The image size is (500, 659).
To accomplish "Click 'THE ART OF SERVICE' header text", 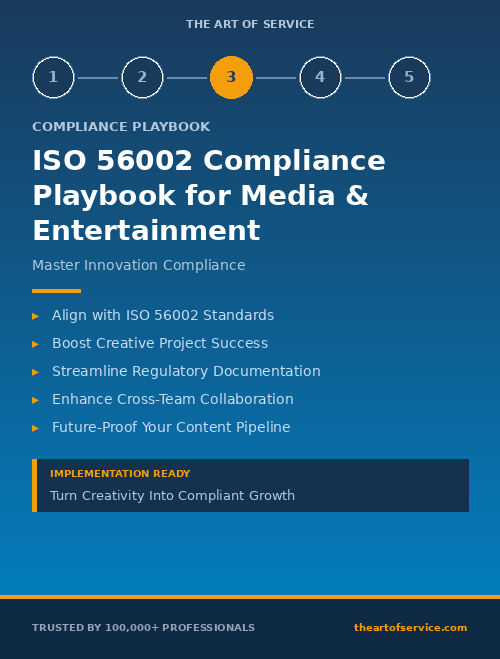I will pyautogui.click(x=250, y=24).
